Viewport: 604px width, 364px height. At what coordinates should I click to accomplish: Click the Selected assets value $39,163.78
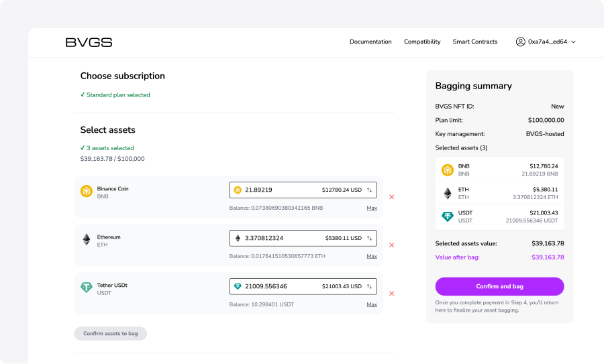548,243
